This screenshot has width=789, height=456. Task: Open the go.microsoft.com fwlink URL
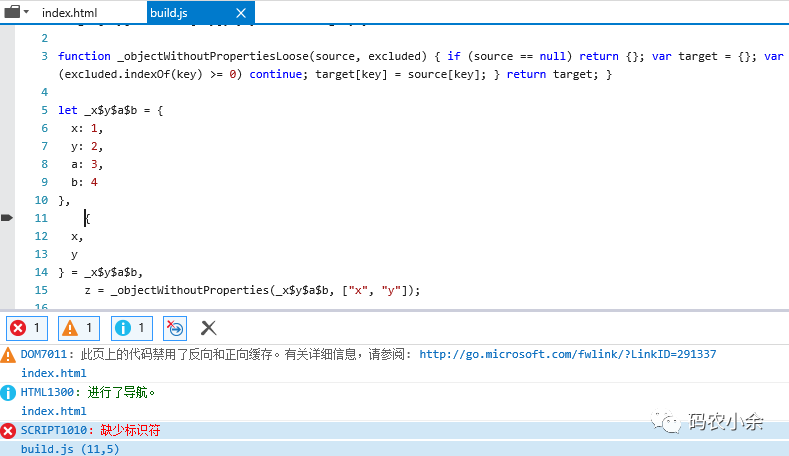pyautogui.click(x=567, y=354)
